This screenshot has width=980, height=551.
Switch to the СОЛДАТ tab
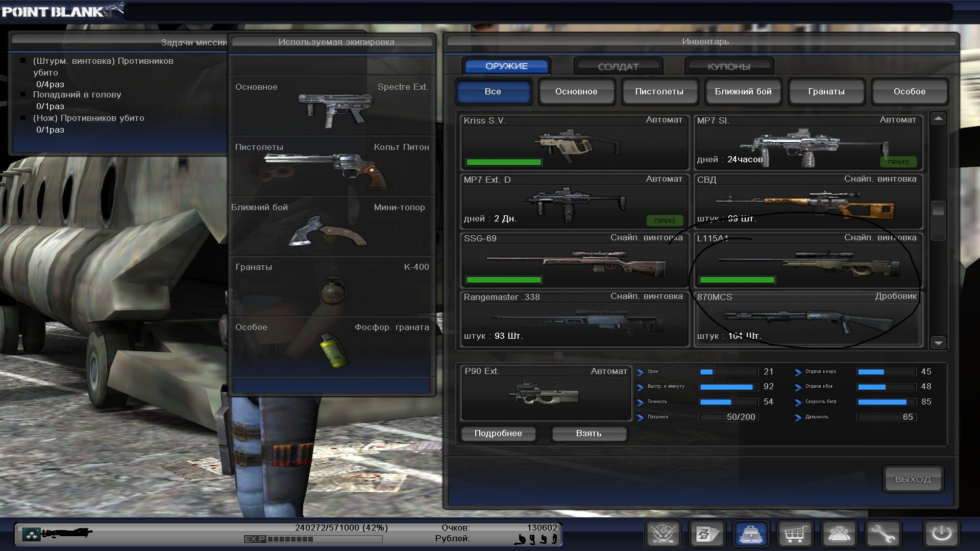pyautogui.click(x=618, y=66)
